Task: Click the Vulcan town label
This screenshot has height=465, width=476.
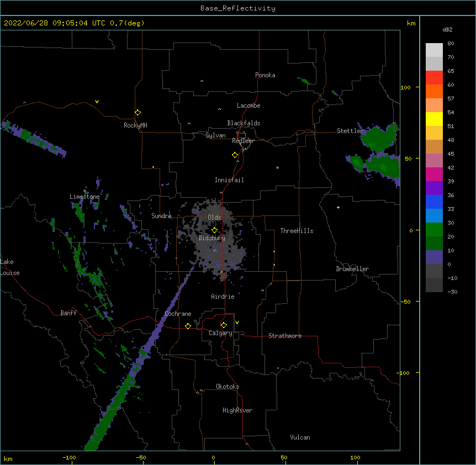Action: [x=300, y=437]
